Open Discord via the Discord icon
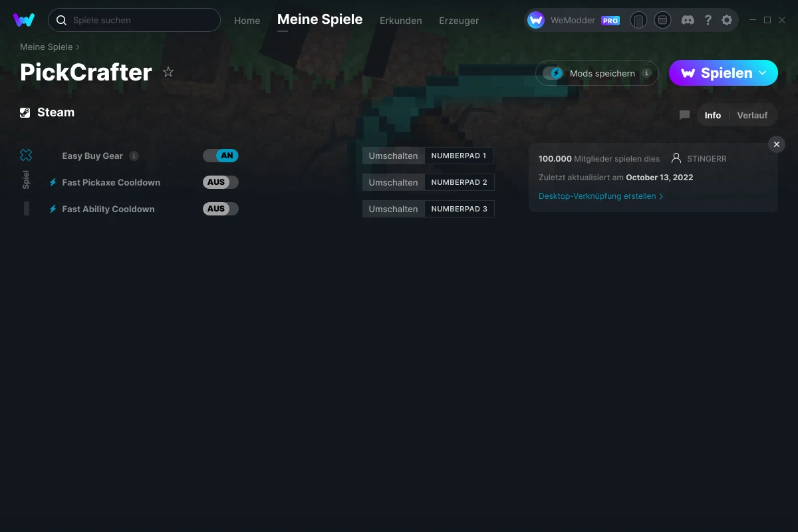798x532 pixels. point(688,20)
